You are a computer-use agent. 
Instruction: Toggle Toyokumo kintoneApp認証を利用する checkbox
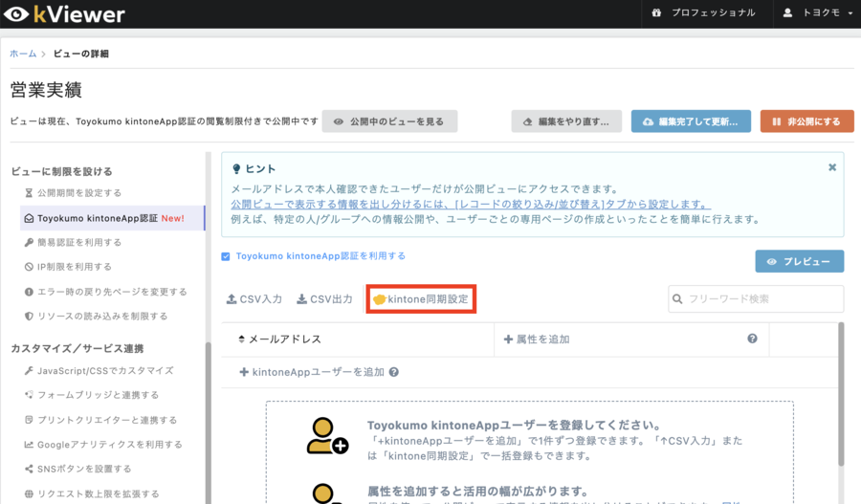click(225, 256)
